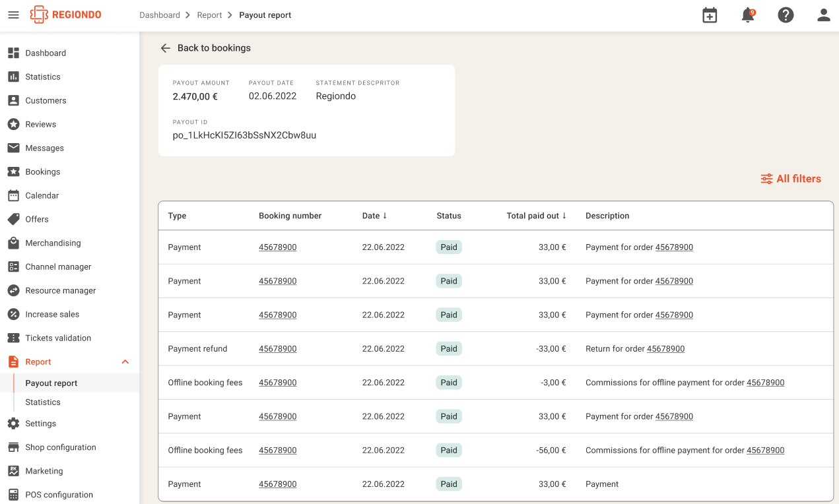
Task: Click Payout report breadcrumb text
Action: (265, 15)
